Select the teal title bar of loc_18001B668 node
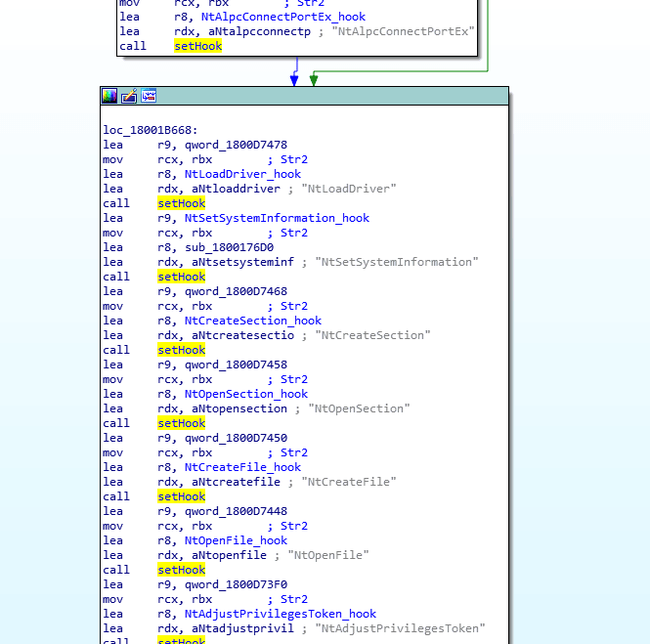The image size is (650, 644). tap(304, 96)
